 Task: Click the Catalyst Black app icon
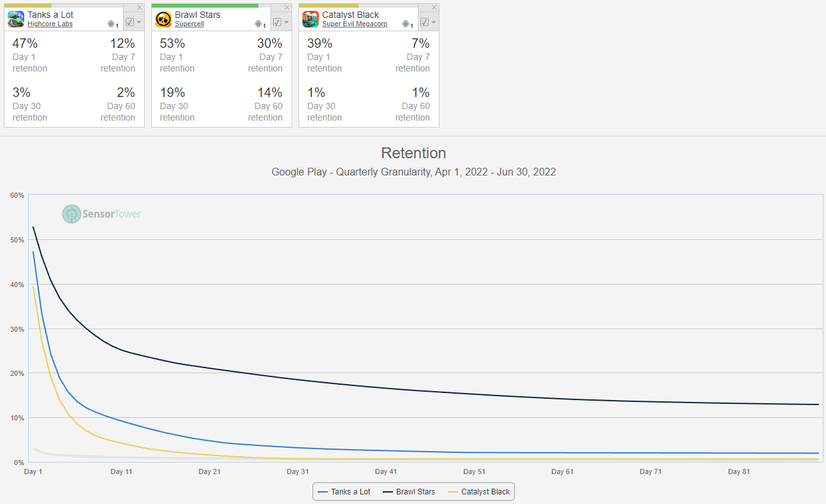311,19
